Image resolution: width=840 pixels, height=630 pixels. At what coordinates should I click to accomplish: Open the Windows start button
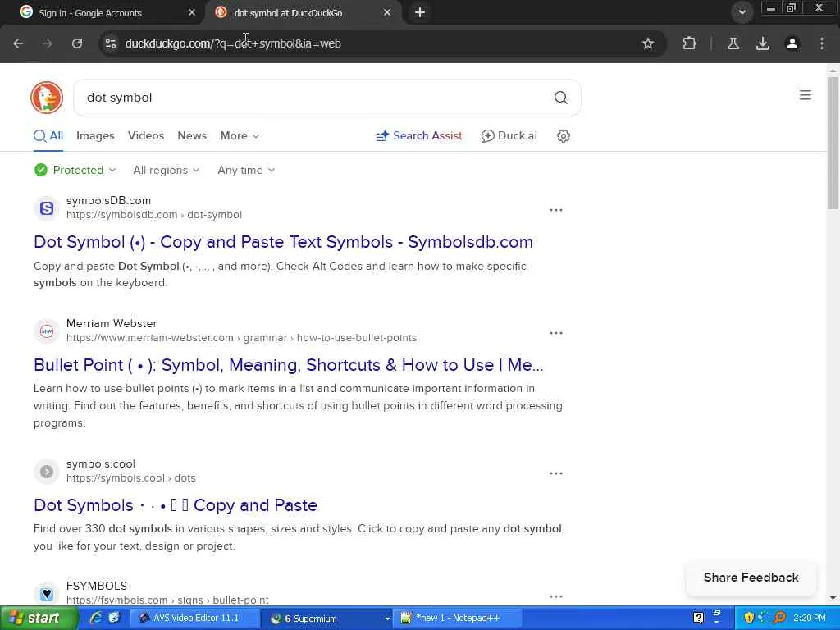[39, 619]
